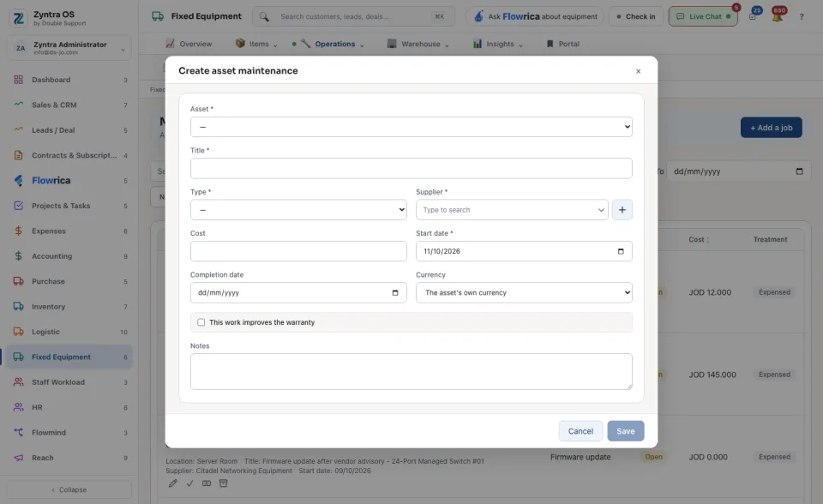
Task: Click the Flowrica logo icon in sidebar
Action: point(18,181)
